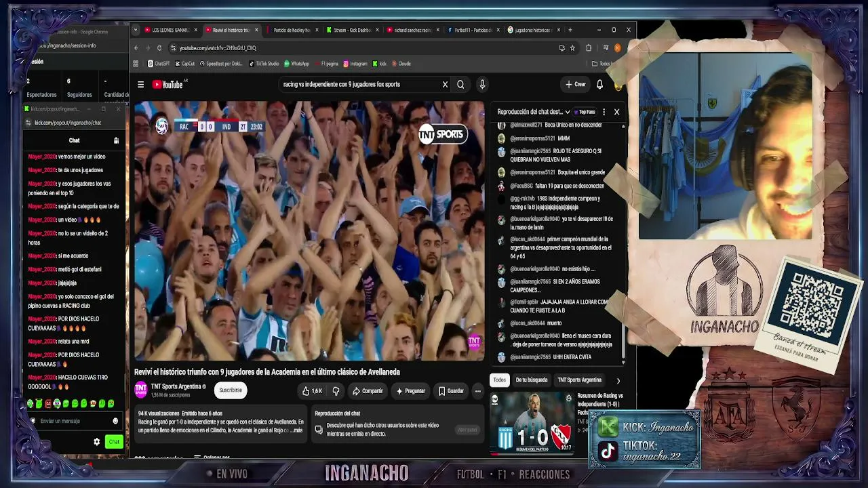Open the Instagram bookmark
This screenshot has height=488, width=868.
355,64
